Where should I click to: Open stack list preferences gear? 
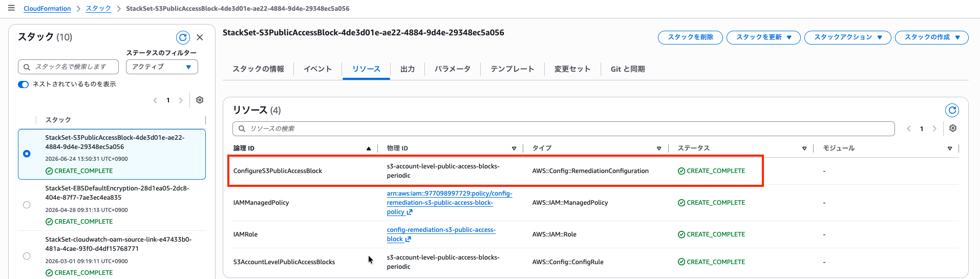200,100
